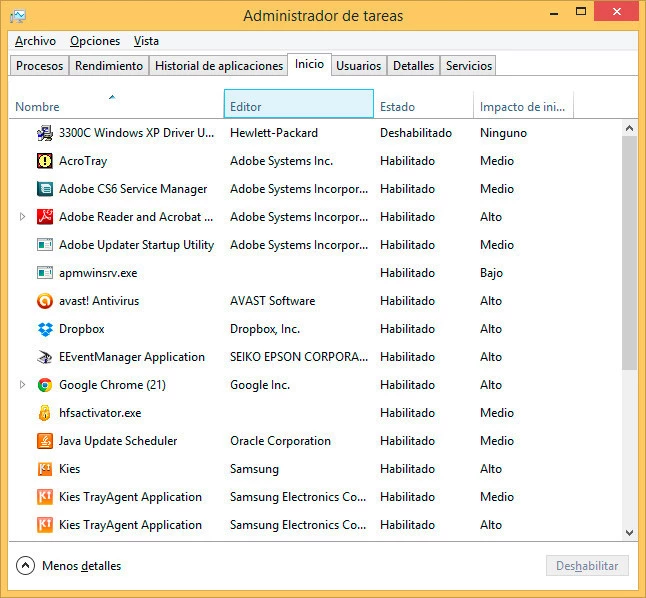Click the Adobe Reader and Acrobat icon
Image resolution: width=646 pixels, height=598 pixels.
tap(45, 217)
